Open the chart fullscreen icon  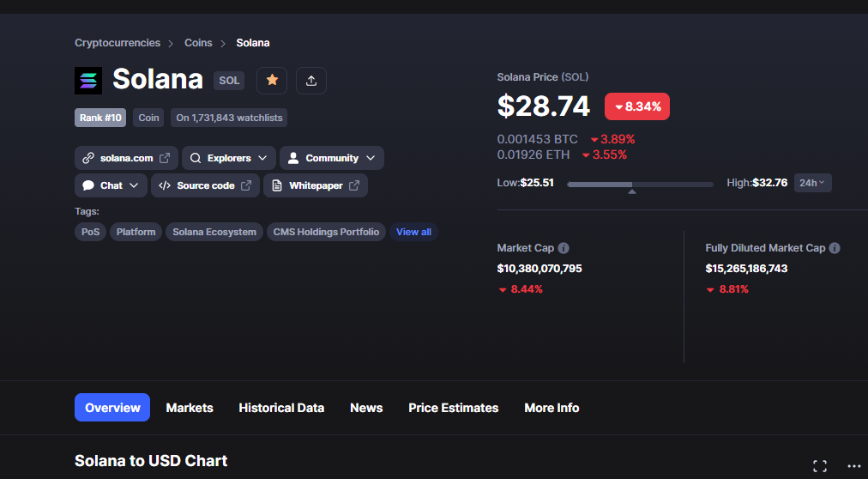(x=820, y=466)
